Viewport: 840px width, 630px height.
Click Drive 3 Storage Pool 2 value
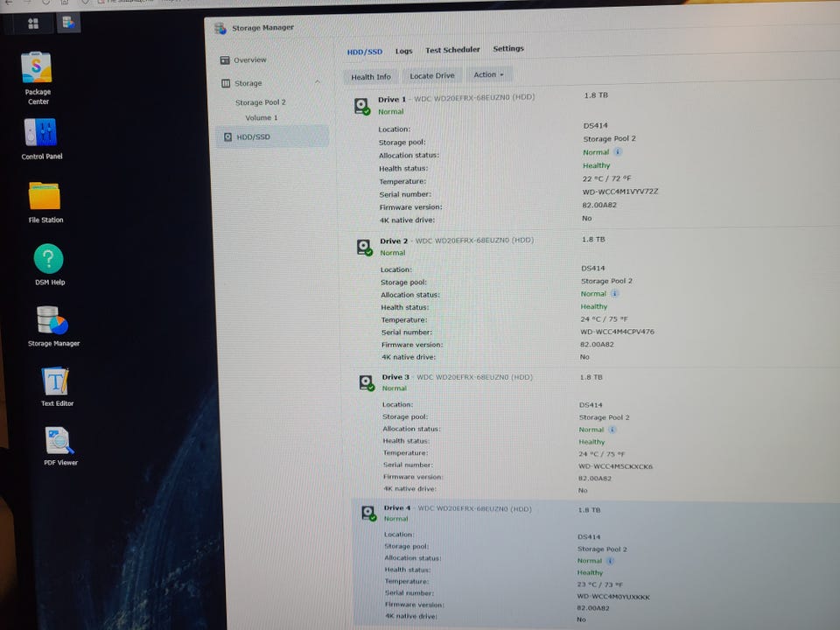[605, 417]
